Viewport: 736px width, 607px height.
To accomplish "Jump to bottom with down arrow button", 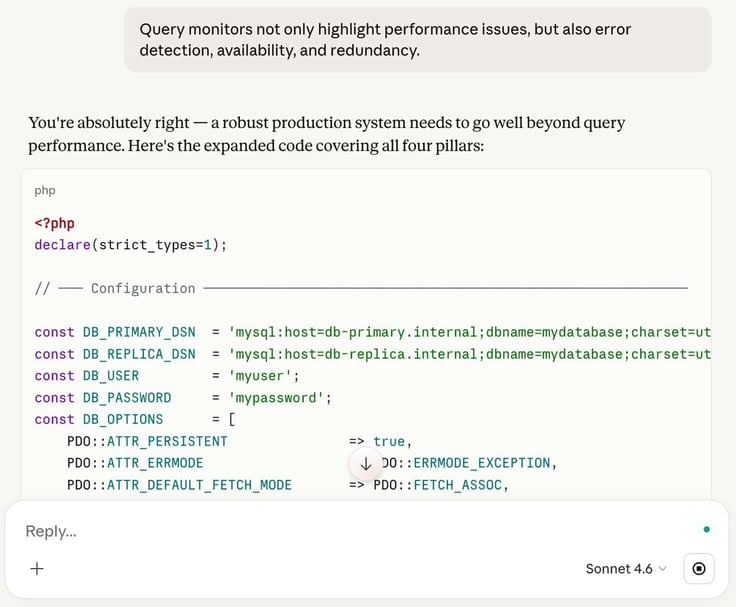I will (366, 464).
